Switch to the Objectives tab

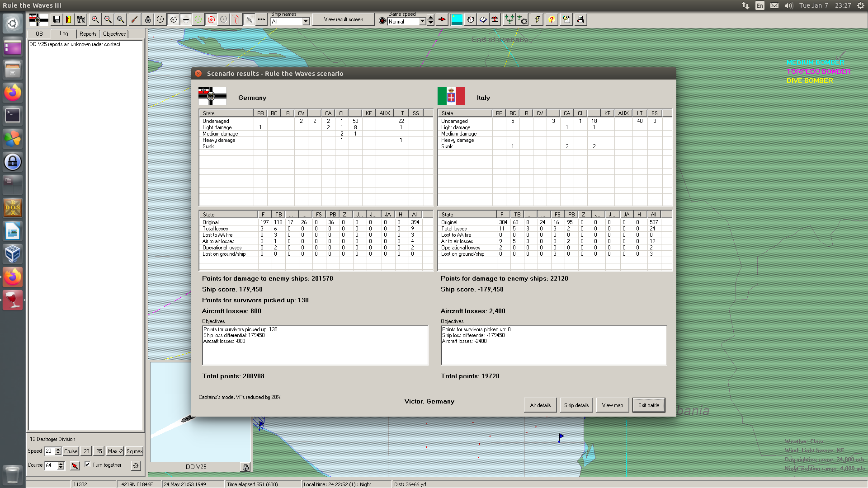(114, 34)
